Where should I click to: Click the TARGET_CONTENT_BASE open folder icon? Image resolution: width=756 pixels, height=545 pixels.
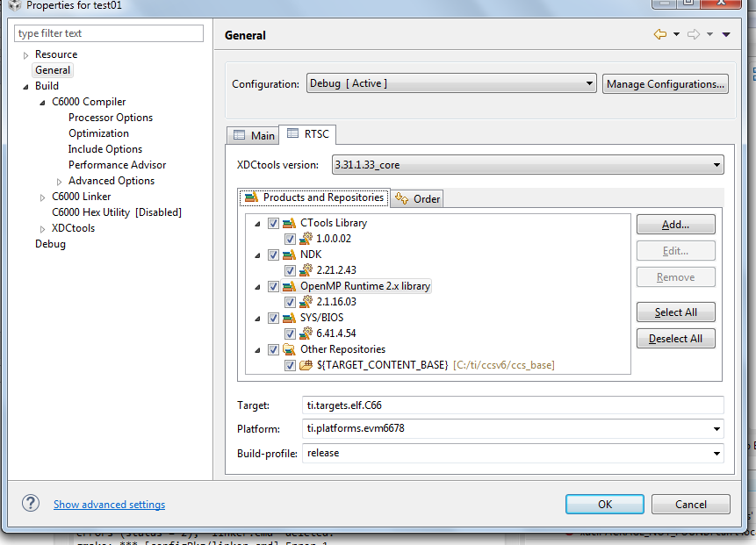[306, 365]
